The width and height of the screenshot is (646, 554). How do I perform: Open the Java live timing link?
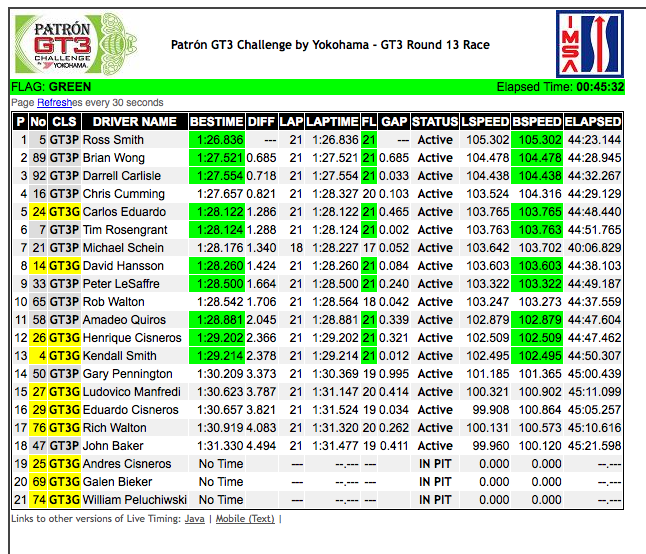194,518
